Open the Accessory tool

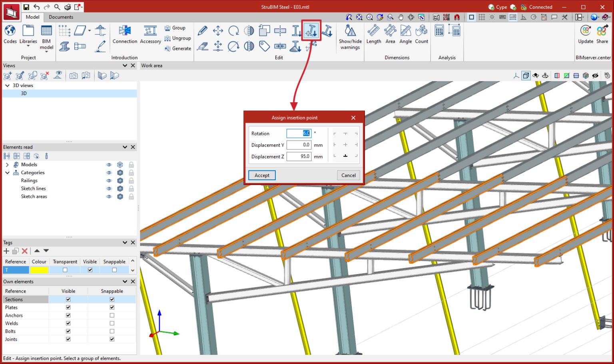coord(150,31)
